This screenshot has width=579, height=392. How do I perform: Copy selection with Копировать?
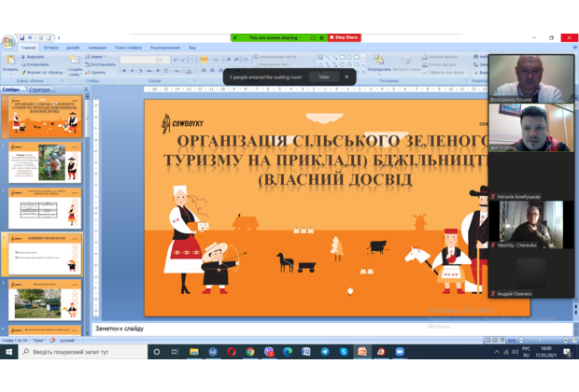pyautogui.click(x=35, y=64)
